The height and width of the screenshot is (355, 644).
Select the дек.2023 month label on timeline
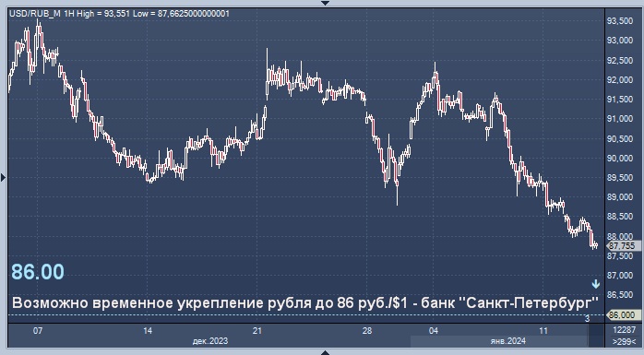pos(210,341)
